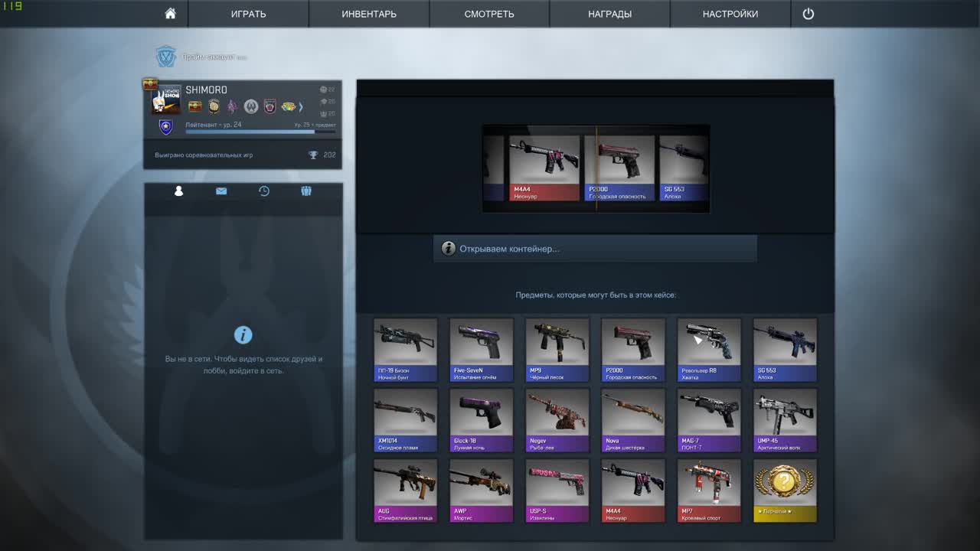Select the Glock-18 Лунная ночь skin

point(482,420)
